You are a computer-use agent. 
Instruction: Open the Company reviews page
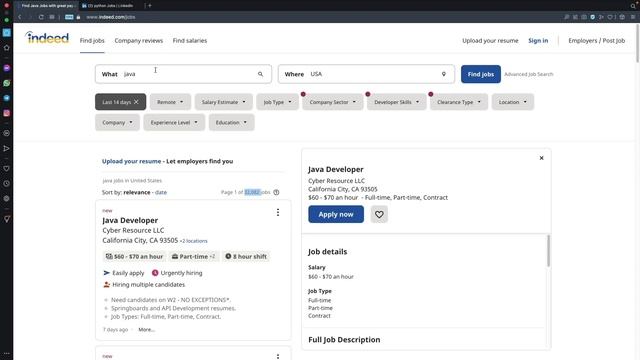pos(139,40)
